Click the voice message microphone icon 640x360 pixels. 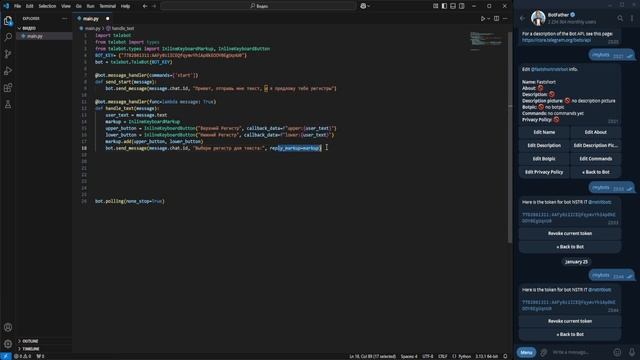632,352
